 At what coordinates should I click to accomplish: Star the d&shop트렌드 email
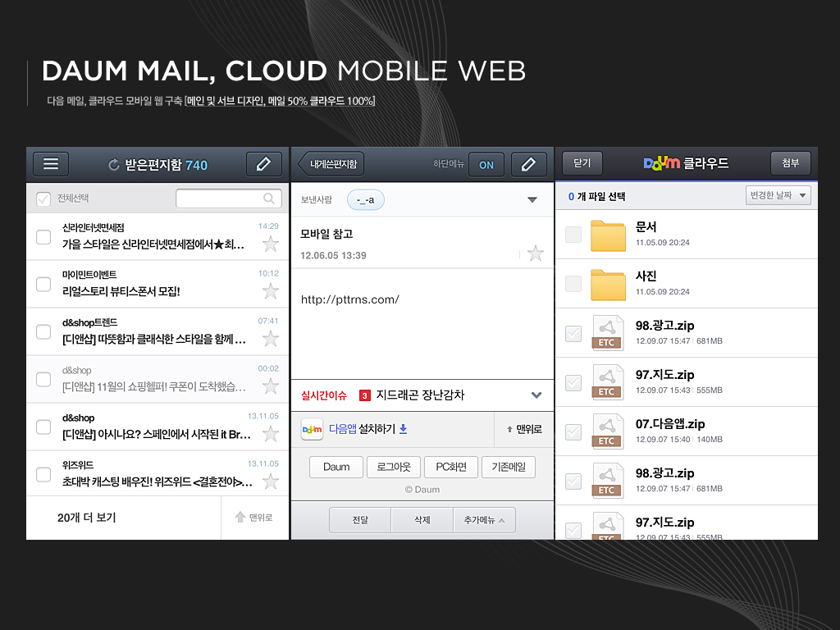271,339
